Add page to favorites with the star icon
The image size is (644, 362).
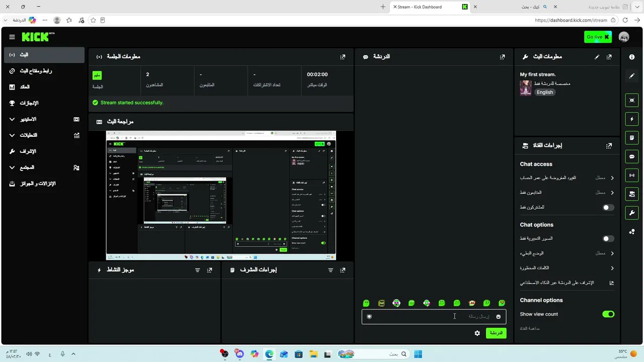(x=93, y=20)
